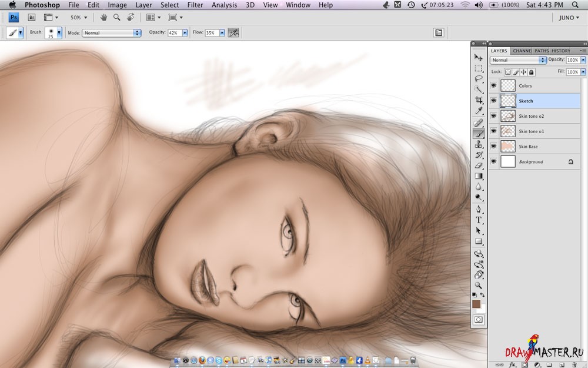
Task: Open the brush Opacity slider dropdown
Action: click(x=185, y=33)
